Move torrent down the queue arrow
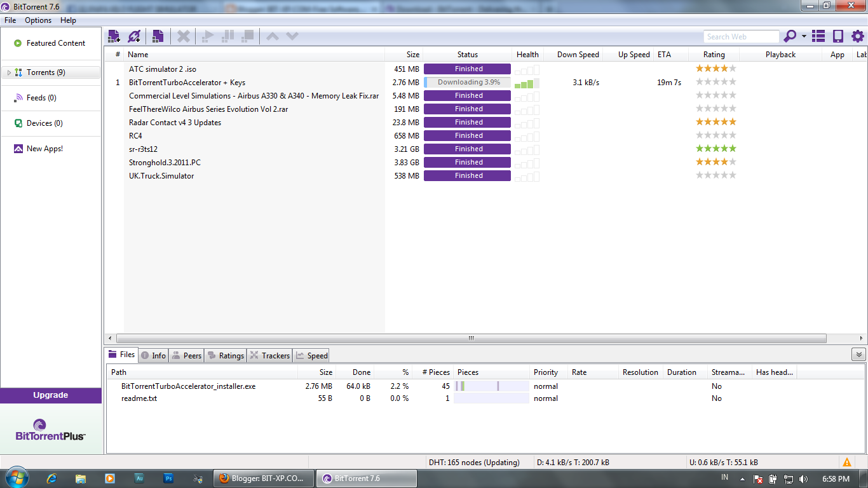The height and width of the screenshot is (488, 868). coord(292,36)
